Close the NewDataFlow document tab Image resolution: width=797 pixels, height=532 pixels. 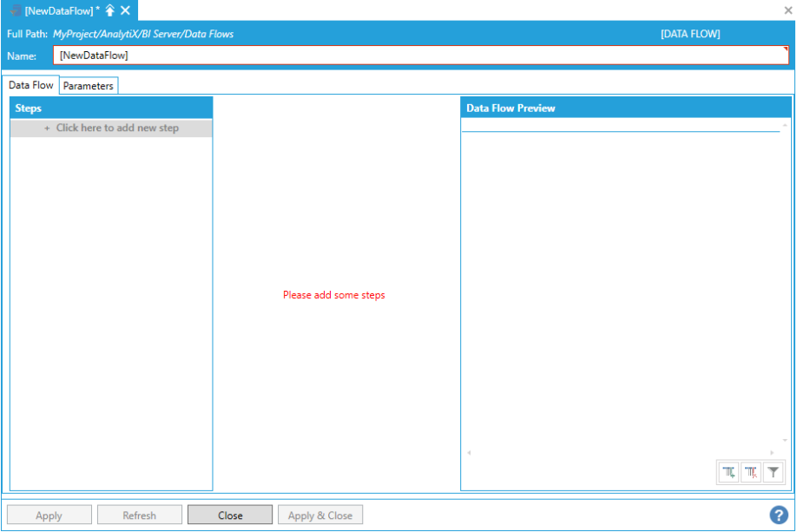125,10
